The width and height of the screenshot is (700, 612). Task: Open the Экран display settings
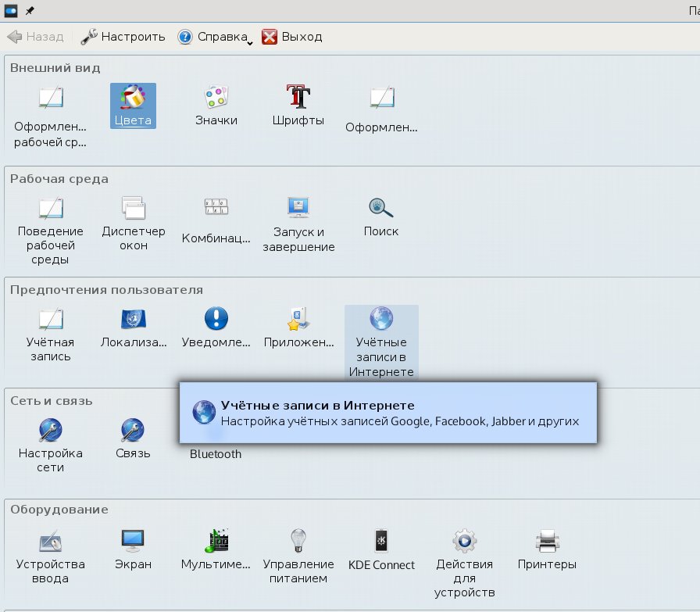pos(133,549)
